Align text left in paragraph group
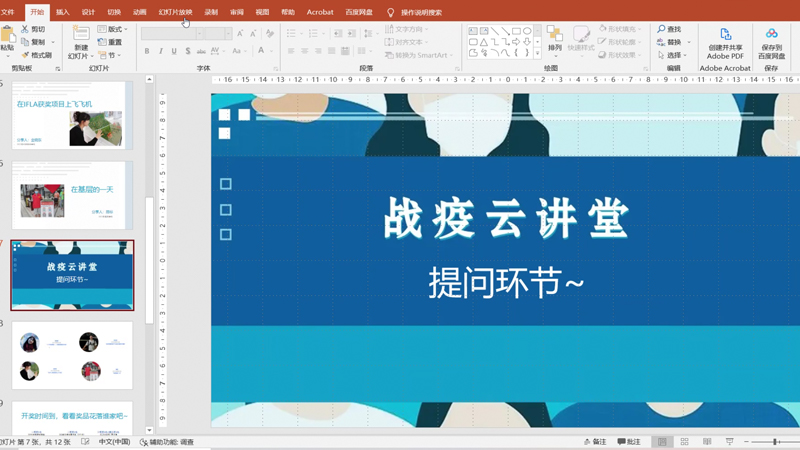800x450 pixels. (291, 51)
